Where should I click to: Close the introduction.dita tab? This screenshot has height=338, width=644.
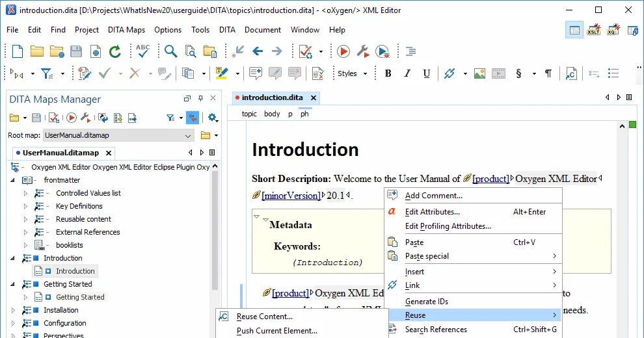314,97
